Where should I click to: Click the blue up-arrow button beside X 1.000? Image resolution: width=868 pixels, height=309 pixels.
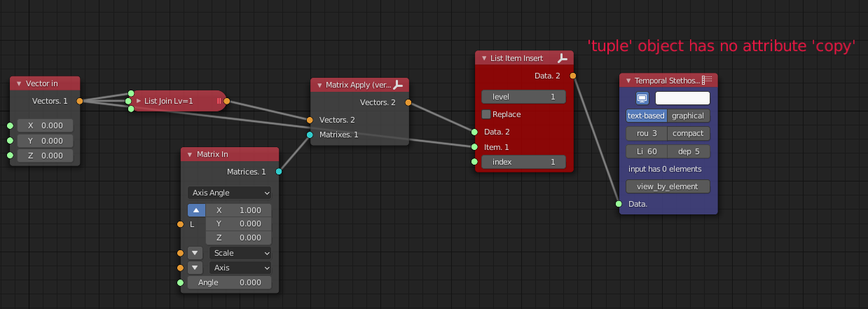click(195, 210)
